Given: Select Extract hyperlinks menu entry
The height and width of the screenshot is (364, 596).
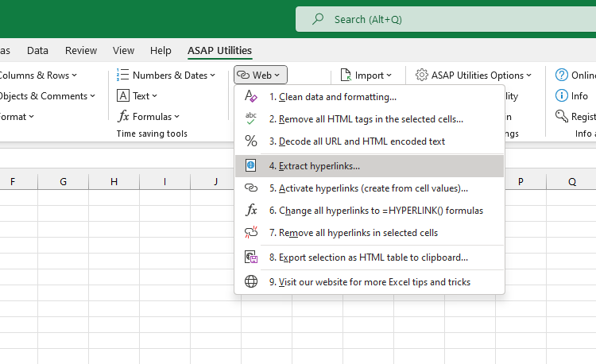Looking at the screenshot, I should (x=370, y=166).
